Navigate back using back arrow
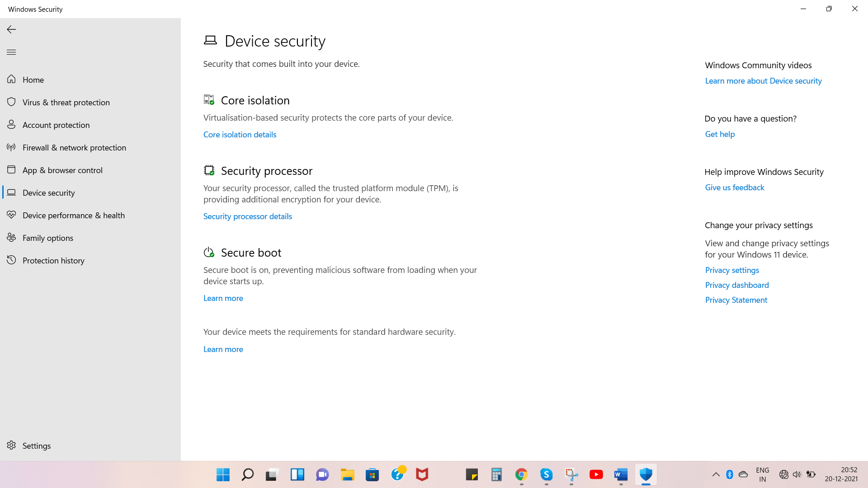This screenshot has height=488, width=868. click(x=11, y=28)
